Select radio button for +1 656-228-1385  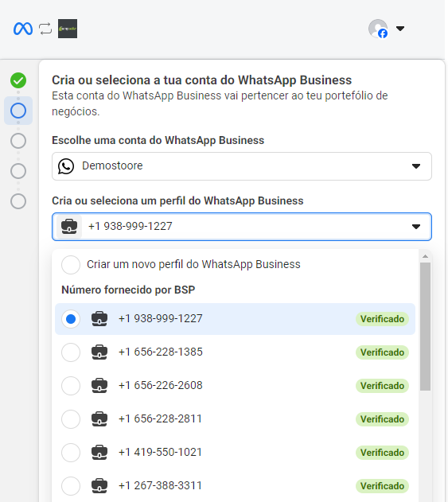click(71, 352)
